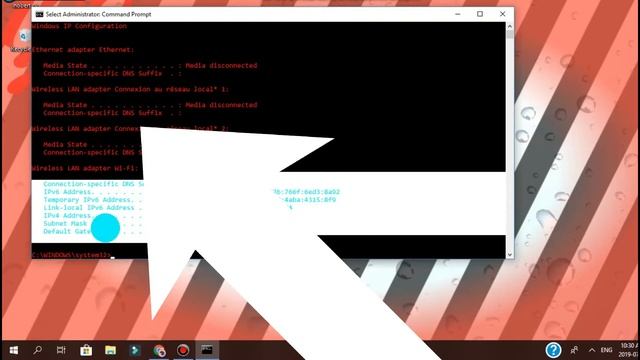Click 'Media disconnected' under Ethernet adapter
The width and height of the screenshot is (640, 360).
[x=221, y=65]
